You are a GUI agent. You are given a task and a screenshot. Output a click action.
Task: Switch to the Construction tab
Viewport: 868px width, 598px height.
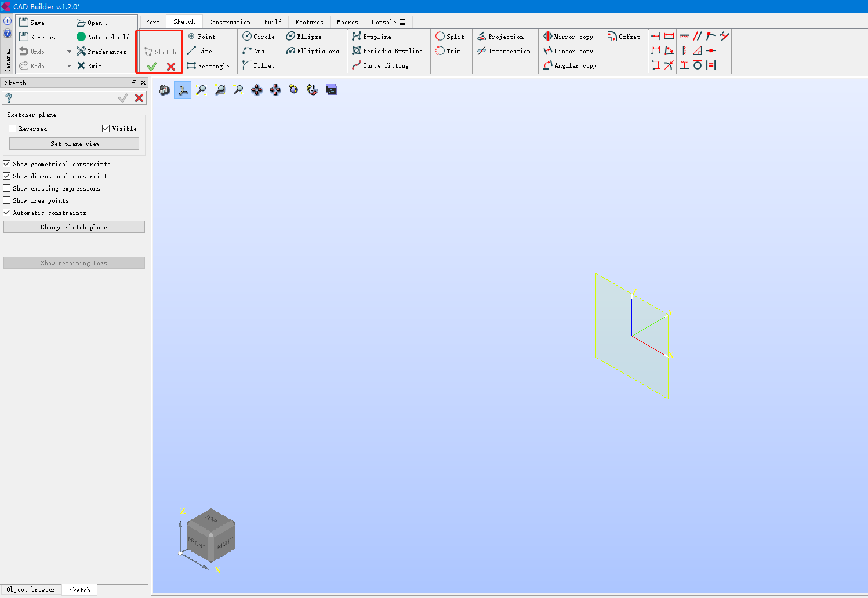230,22
